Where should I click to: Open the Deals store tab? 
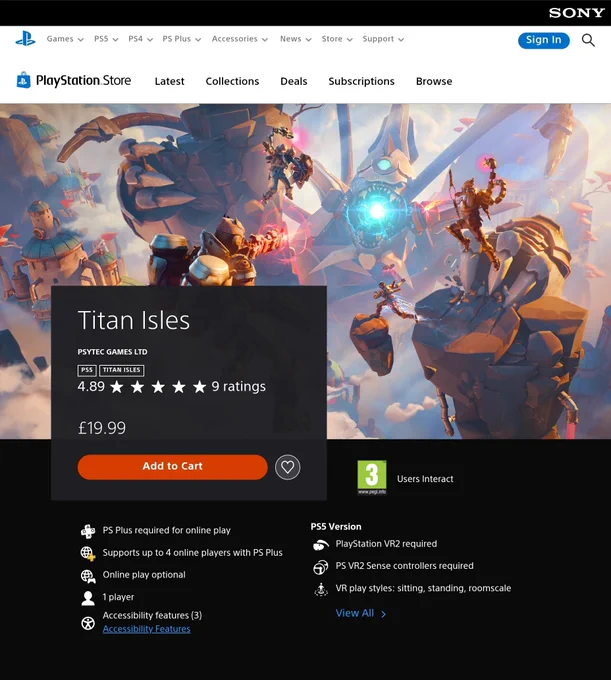tap(294, 81)
